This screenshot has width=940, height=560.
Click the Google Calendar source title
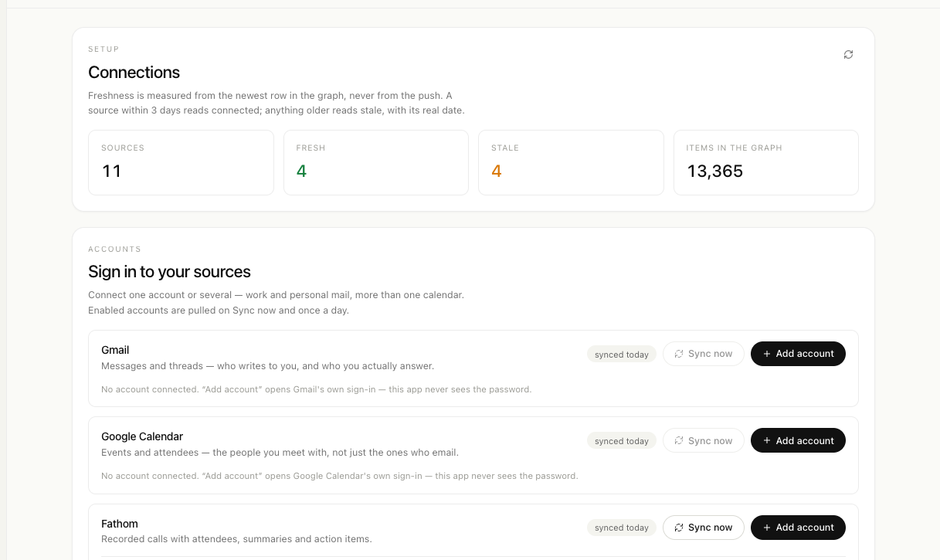[142, 436]
